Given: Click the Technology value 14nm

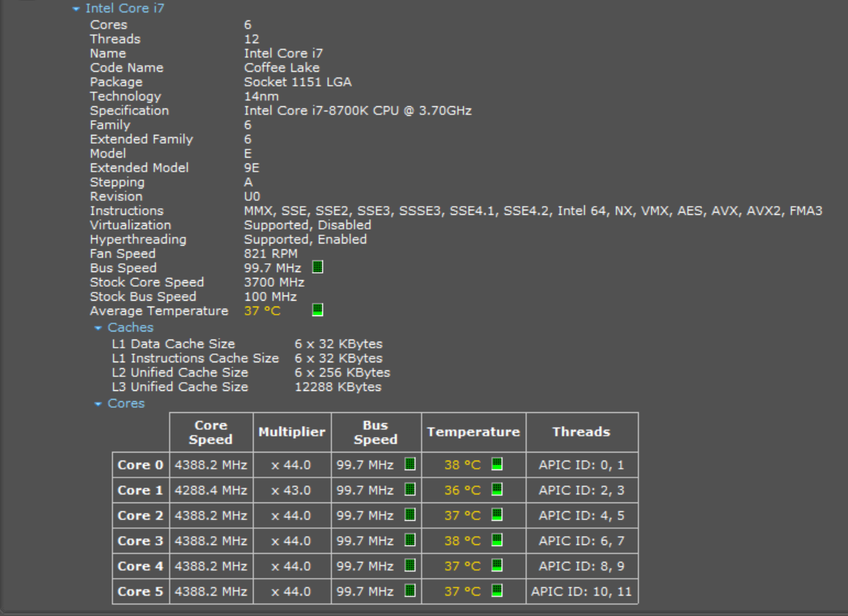Looking at the screenshot, I should click(x=261, y=96).
